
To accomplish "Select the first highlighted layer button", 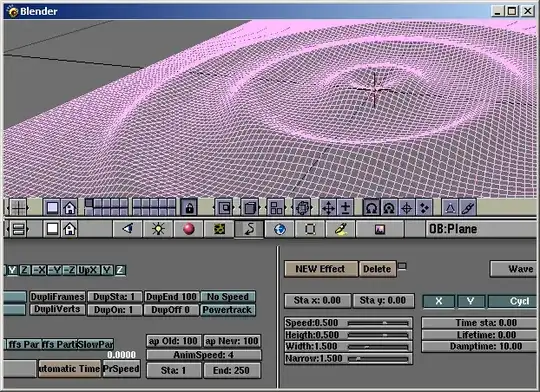I will pyautogui.click(x=89, y=203).
